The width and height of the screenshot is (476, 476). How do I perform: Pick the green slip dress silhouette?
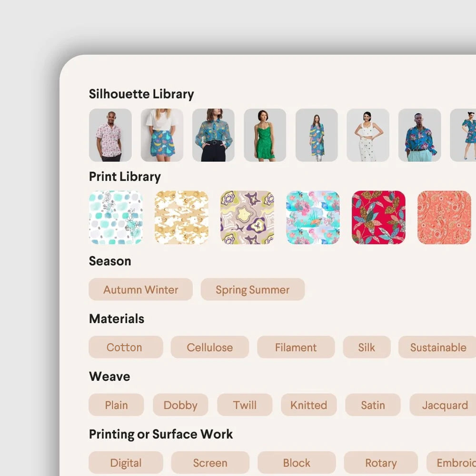tap(265, 135)
